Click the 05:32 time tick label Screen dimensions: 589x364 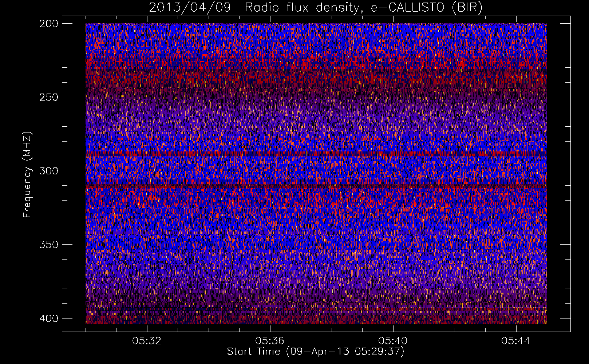click(x=147, y=341)
